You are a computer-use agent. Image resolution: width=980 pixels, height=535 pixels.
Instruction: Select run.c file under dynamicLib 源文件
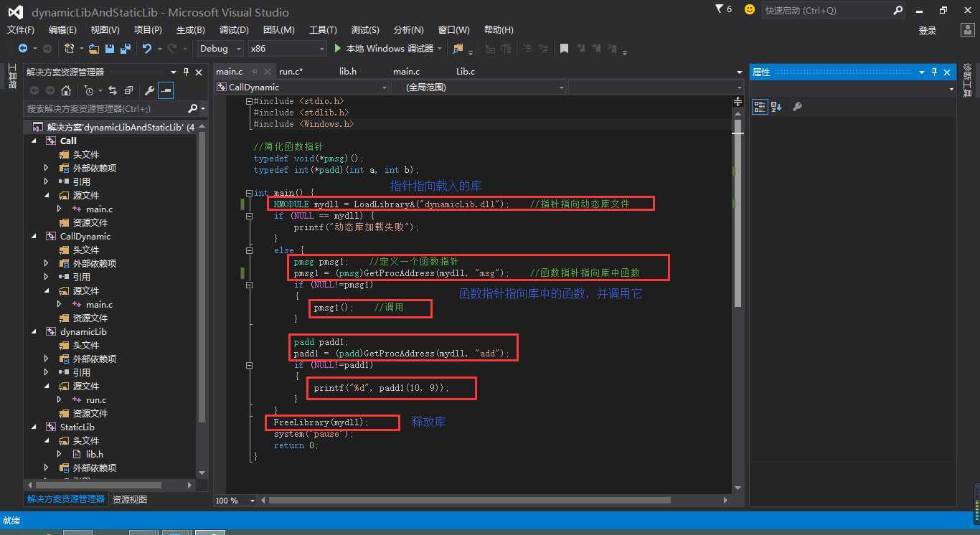point(96,400)
